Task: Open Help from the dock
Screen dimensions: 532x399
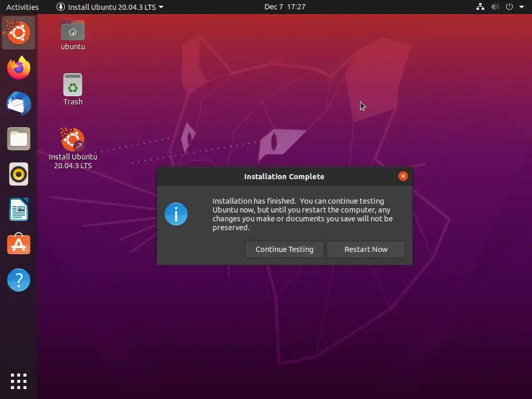Action: click(19, 280)
